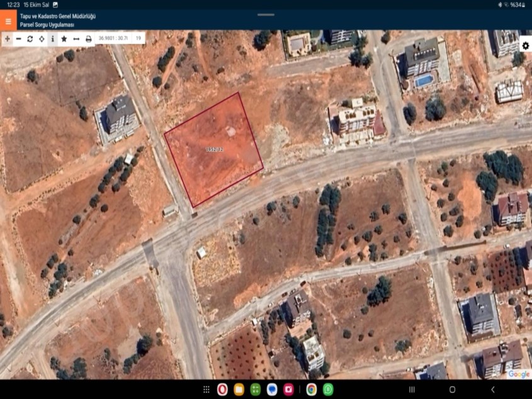Launch Opera browser from the taskbar

(x=222, y=390)
